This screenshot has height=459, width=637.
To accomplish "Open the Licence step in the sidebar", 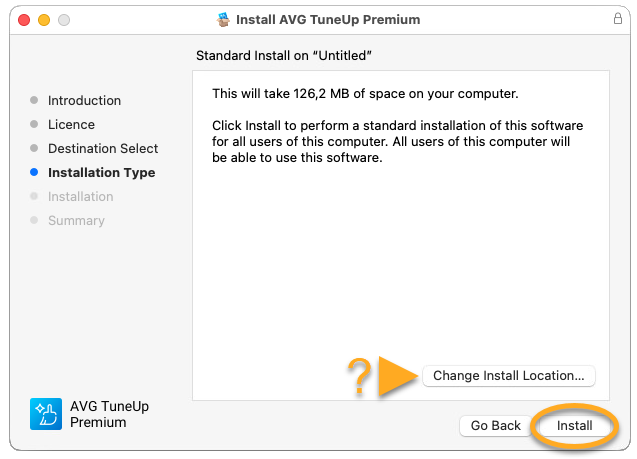I will pos(71,125).
